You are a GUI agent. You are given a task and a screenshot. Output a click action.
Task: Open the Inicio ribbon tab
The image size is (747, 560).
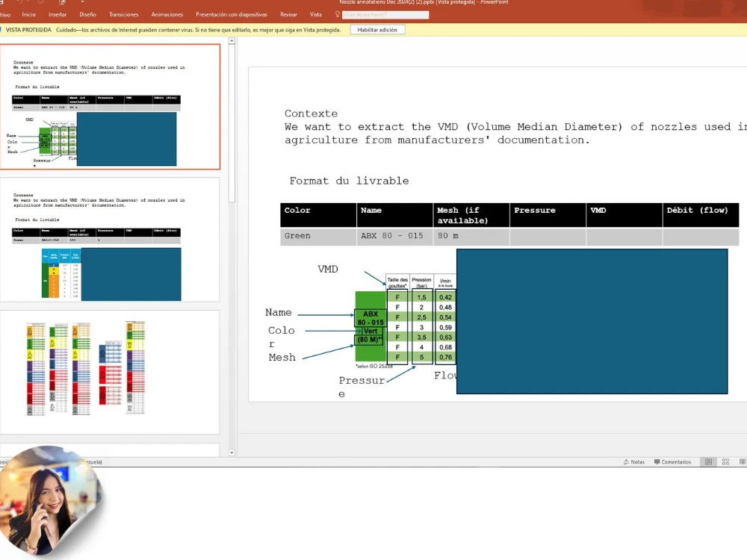pyautogui.click(x=28, y=14)
